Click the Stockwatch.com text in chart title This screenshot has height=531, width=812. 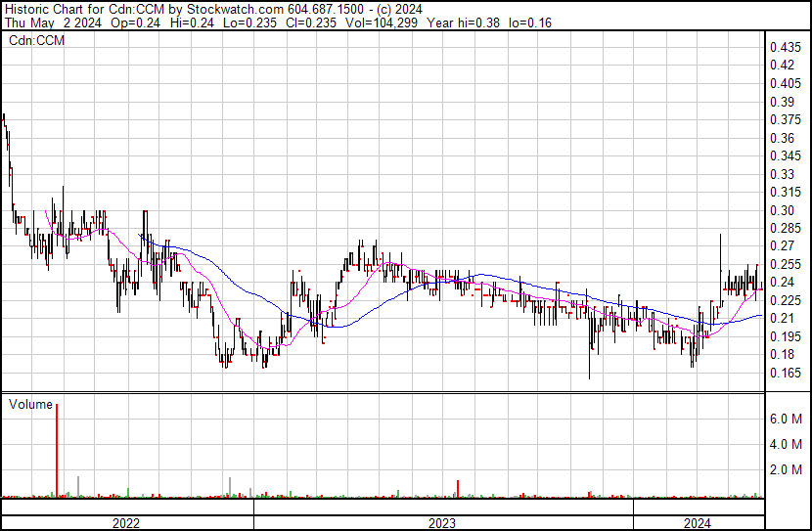point(235,10)
